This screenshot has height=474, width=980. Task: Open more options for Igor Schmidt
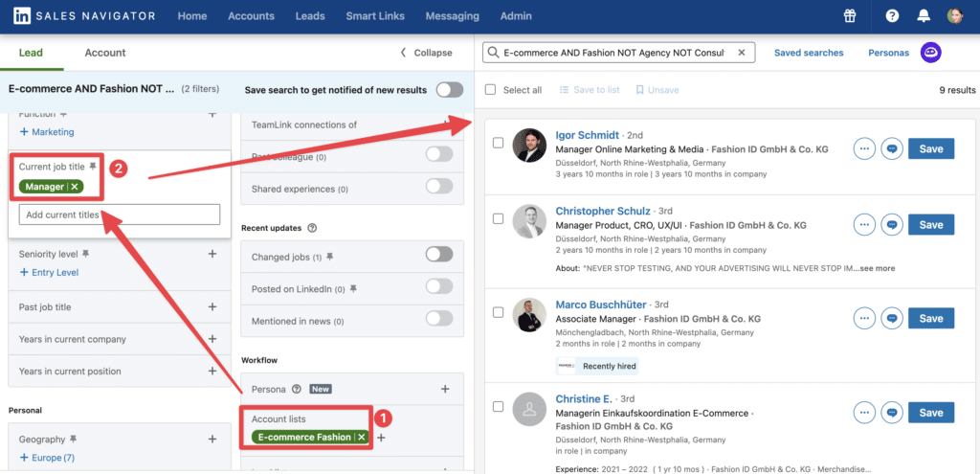click(x=864, y=148)
